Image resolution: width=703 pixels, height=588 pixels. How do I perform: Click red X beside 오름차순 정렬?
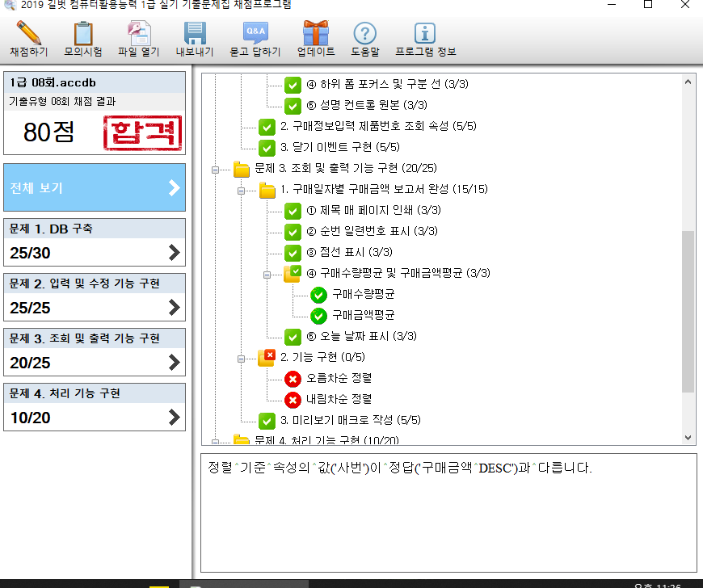293,378
